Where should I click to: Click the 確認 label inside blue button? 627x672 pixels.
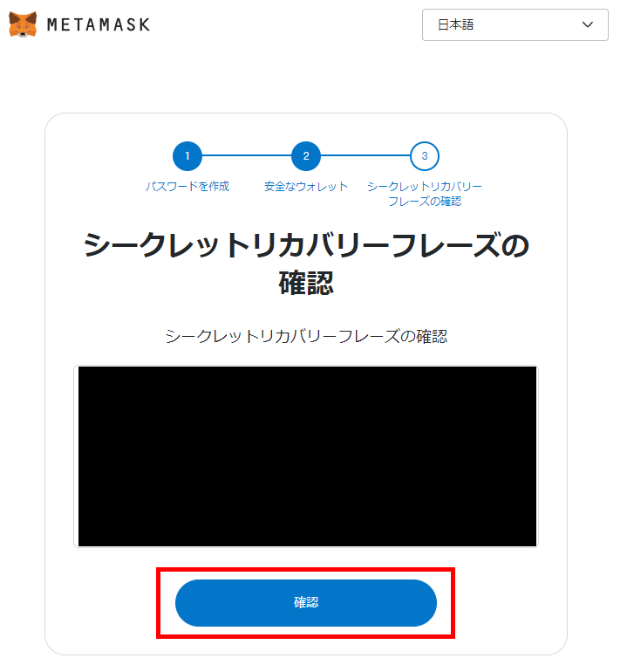point(306,602)
